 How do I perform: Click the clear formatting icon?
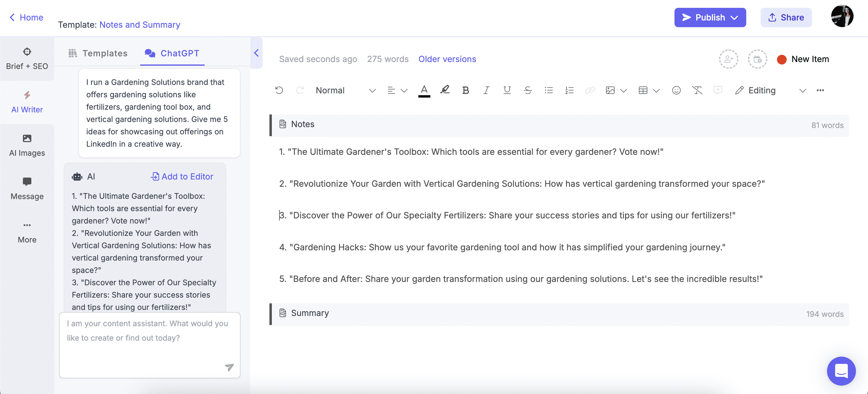697,90
